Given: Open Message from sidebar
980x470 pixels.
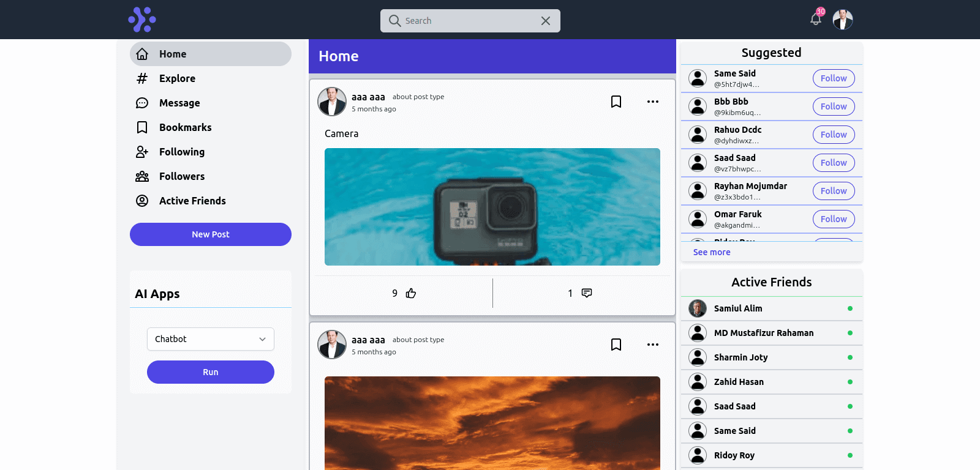Looking at the screenshot, I should click(211, 103).
